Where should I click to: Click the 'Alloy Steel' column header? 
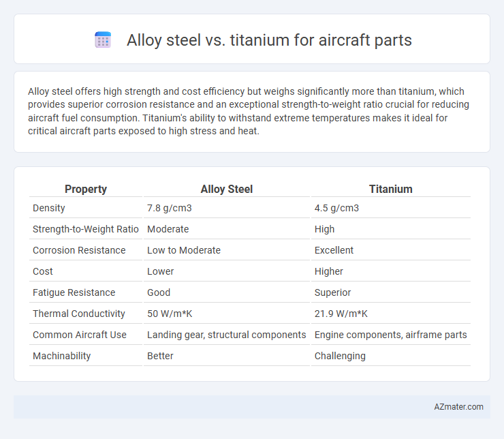(x=227, y=189)
